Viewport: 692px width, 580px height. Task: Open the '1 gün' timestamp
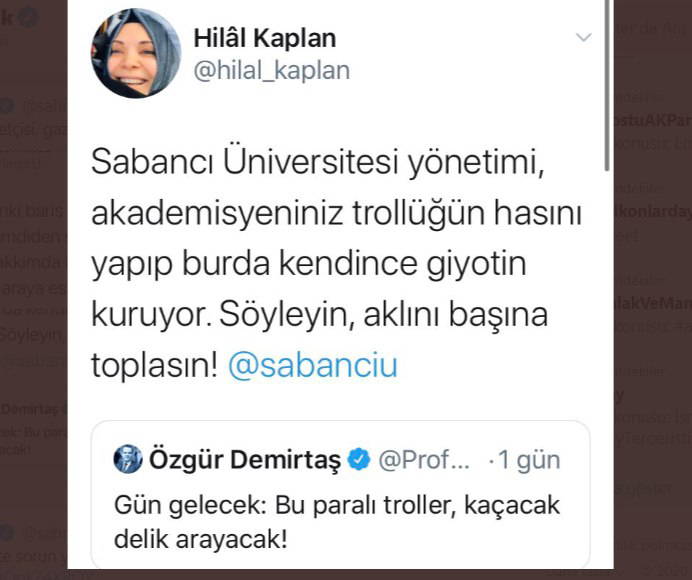tap(528, 460)
